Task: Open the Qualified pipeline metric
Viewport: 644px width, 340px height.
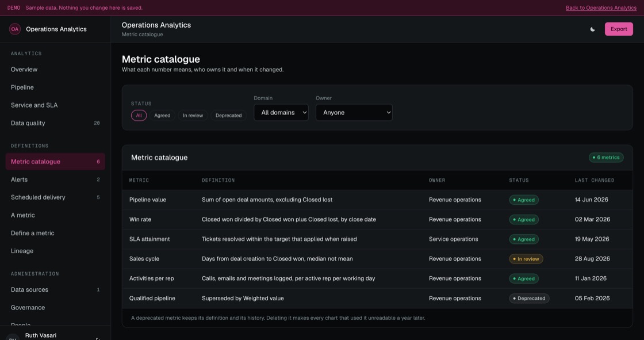Action: 377,299
